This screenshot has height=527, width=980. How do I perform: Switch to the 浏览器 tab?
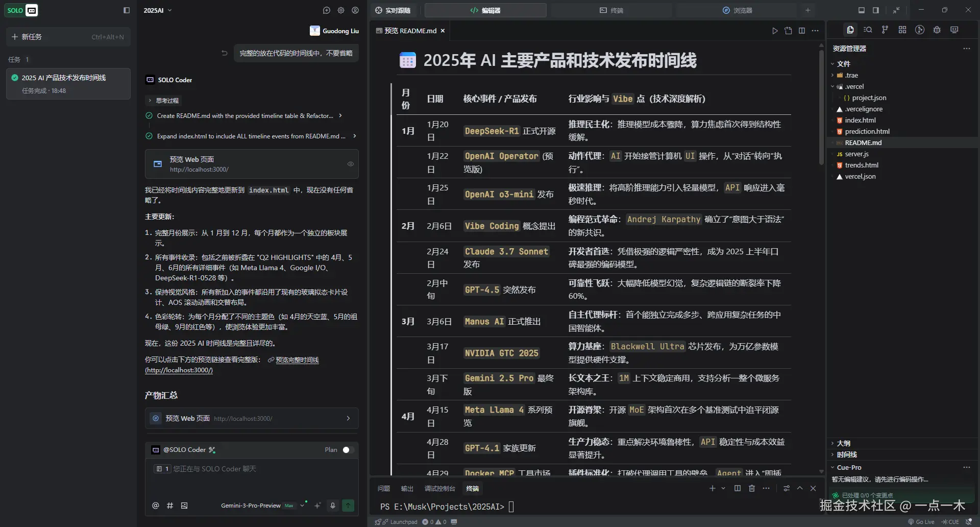click(x=737, y=10)
